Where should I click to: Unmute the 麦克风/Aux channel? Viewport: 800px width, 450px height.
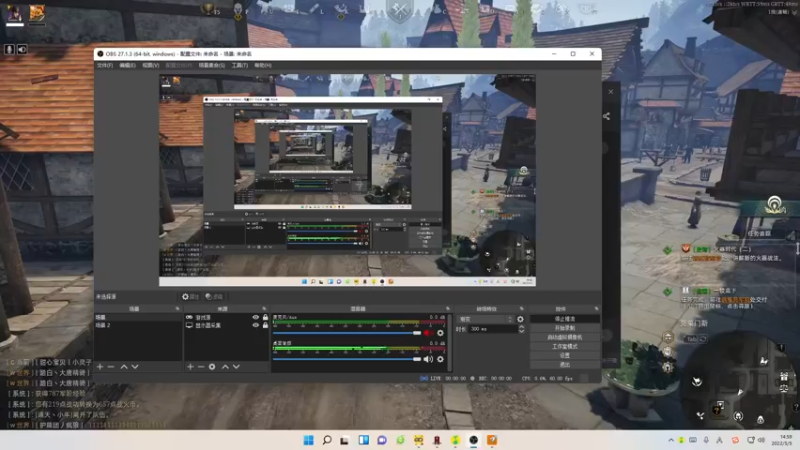coord(428,333)
